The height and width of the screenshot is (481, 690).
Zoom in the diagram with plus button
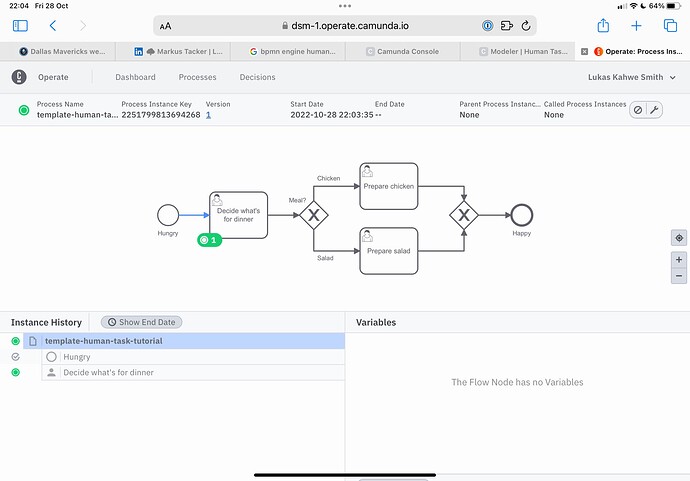point(679,259)
